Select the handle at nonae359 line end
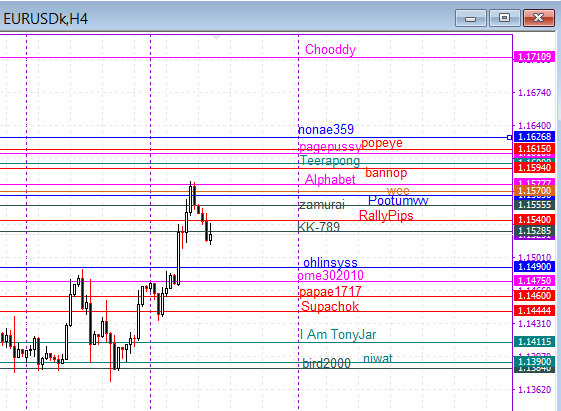The image size is (561, 411). point(509,137)
